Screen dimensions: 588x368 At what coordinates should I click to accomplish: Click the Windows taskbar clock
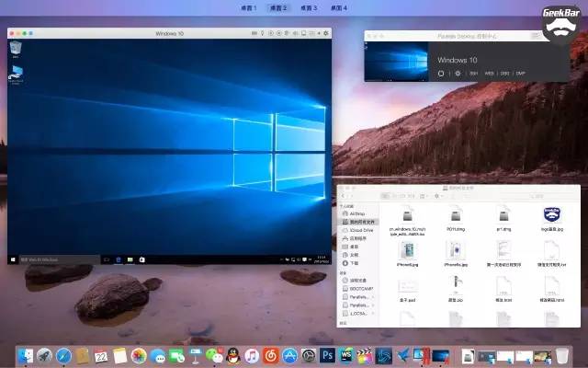322,259
